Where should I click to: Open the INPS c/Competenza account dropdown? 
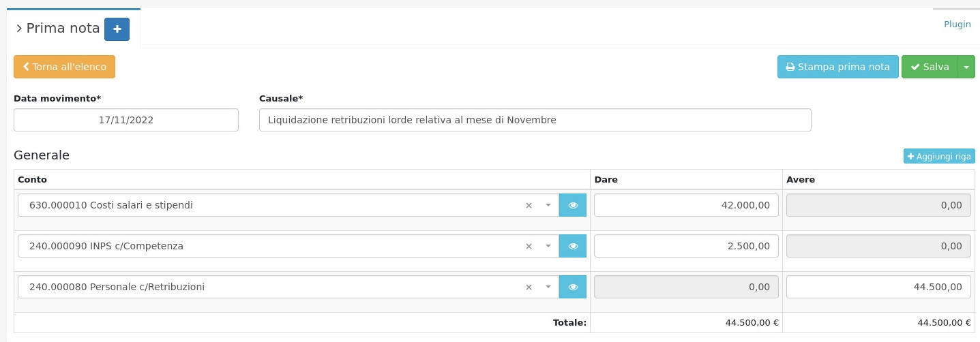click(548, 246)
